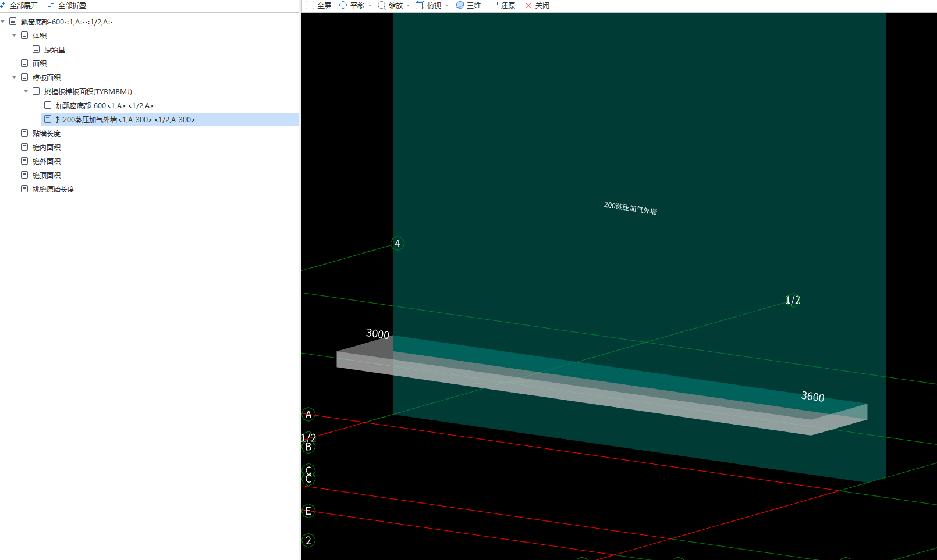
Task: Switch to 三维 3D view icon
Action: [x=460, y=5]
